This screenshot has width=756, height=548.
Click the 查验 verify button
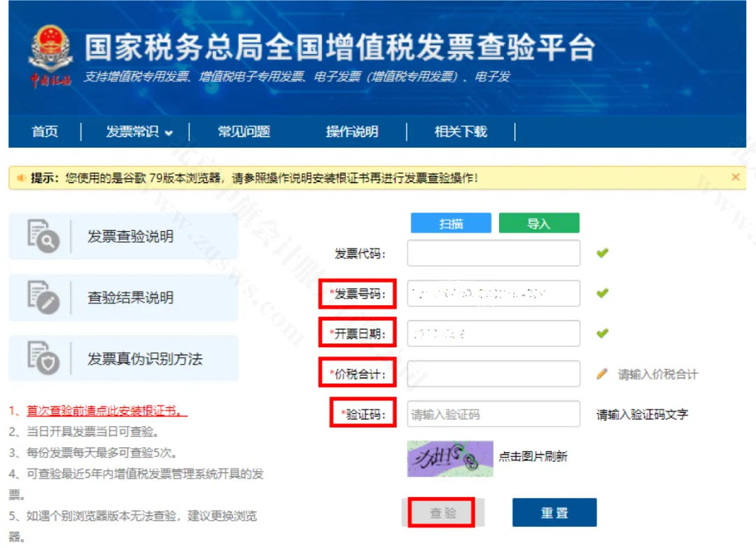click(x=442, y=512)
